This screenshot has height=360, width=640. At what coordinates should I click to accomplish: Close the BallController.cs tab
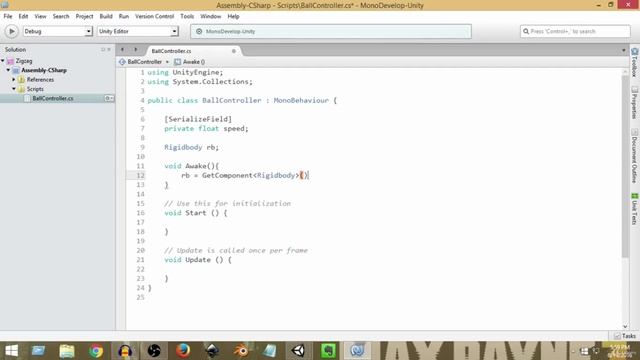tap(234, 51)
